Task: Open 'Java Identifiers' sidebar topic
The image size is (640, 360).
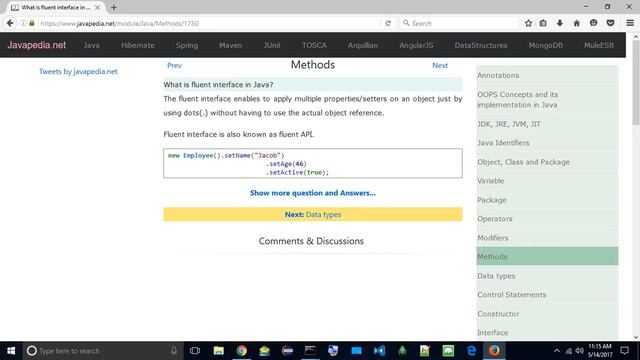Action: 547,143
